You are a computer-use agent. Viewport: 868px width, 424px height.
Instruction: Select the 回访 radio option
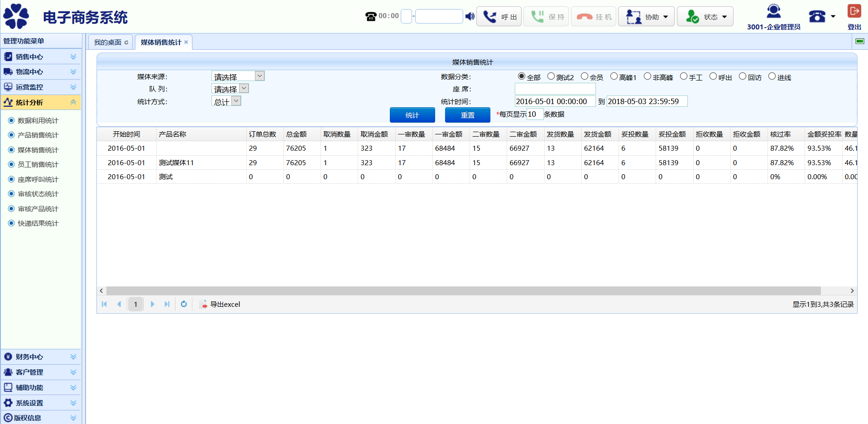pyautogui.click(x=743, y=76)
